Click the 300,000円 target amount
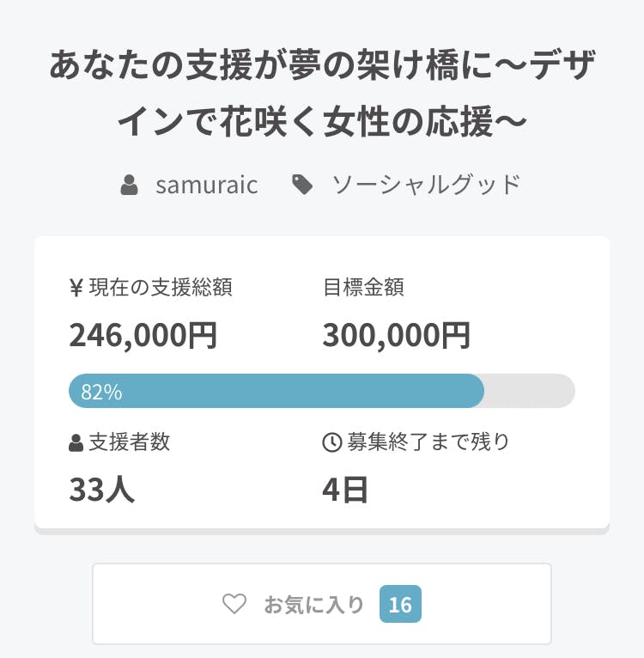This screenshot has height=658, width=644. coord(396,334)
